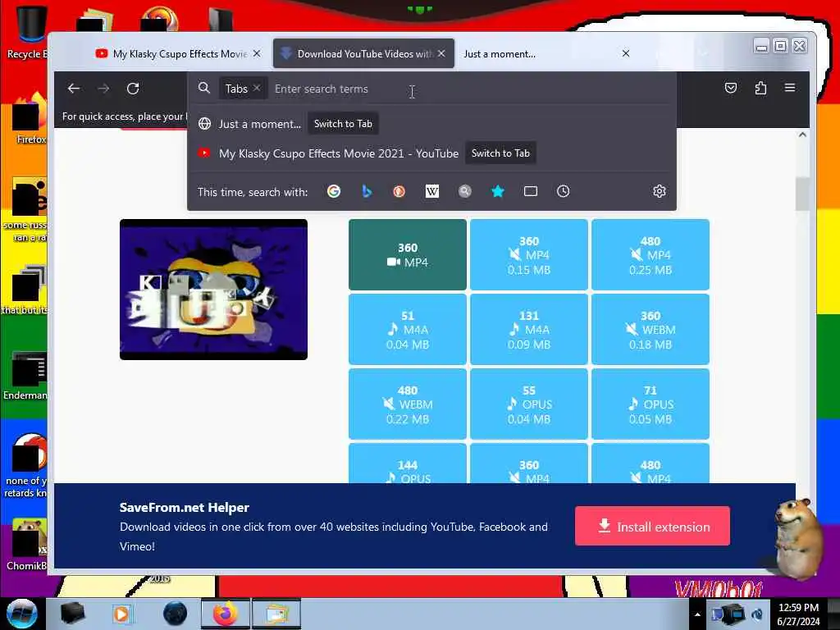This screenshot has width=840, height=630.
Task: Switch to Tab for Just a moment result
Action: (343, 124)
